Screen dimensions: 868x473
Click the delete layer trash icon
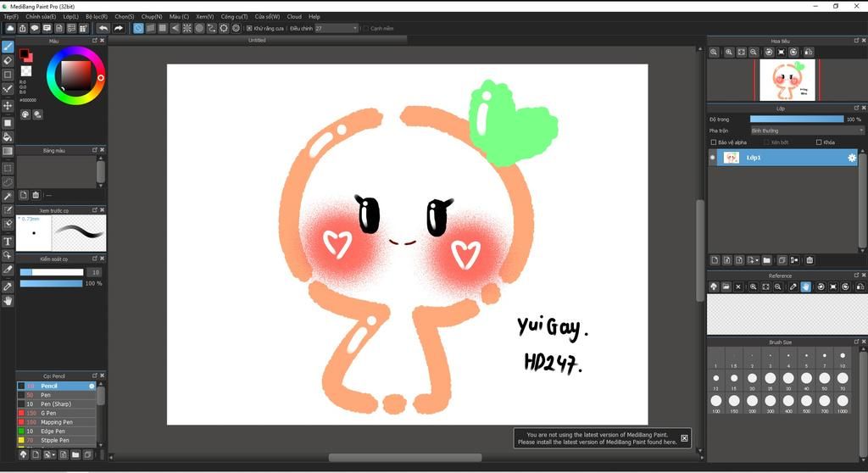(x=810, y=260)
